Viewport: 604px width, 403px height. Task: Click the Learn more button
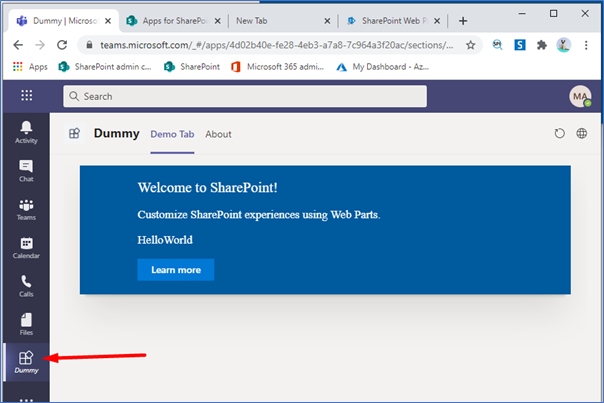pos(176,270)
